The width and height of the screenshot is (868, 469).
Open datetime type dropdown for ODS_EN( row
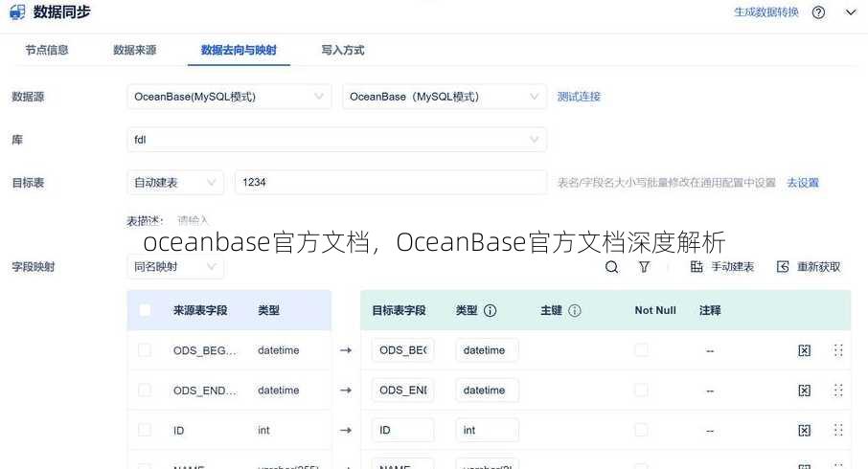(x=487, y=390)
